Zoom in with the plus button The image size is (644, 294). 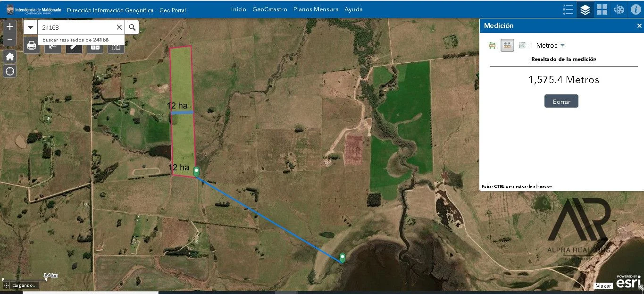click(9, 27)
